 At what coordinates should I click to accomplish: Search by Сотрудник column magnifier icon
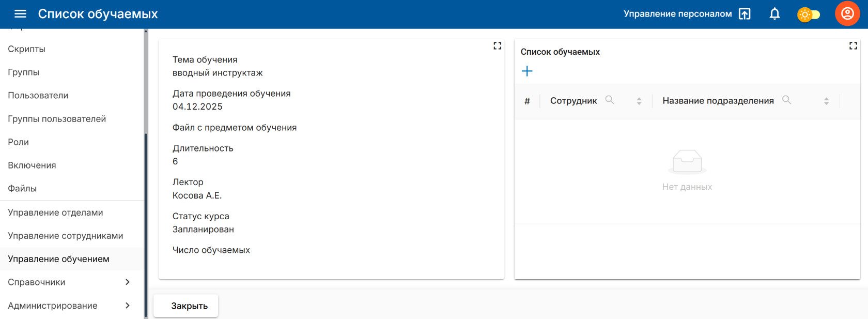[610, 100]
